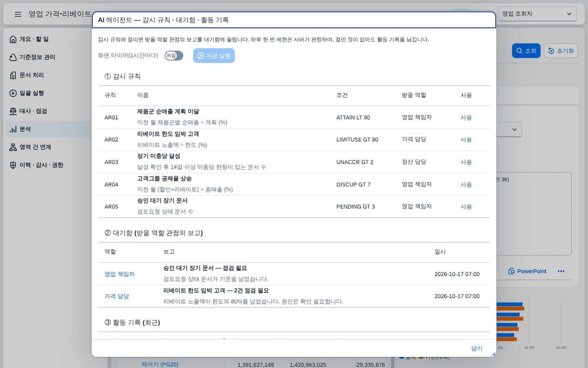Image resolution: width=588 pixels, height=368 pixels.
Task: Click the condition PENDING GT 3
Action: click(x=356, y=207)
